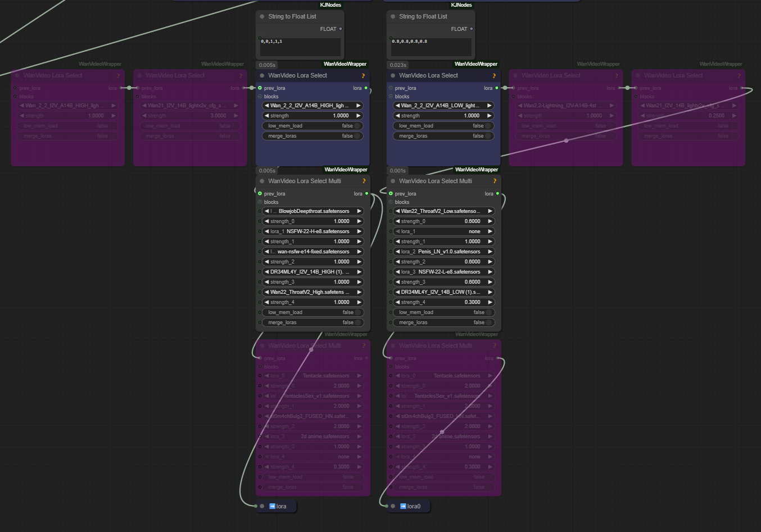Image resolution: width=761 pixels, height=532 pixels.
Task: Switch on merge_loras in DR34ML4Y LOW Multi node
Action: pos(443,322)
